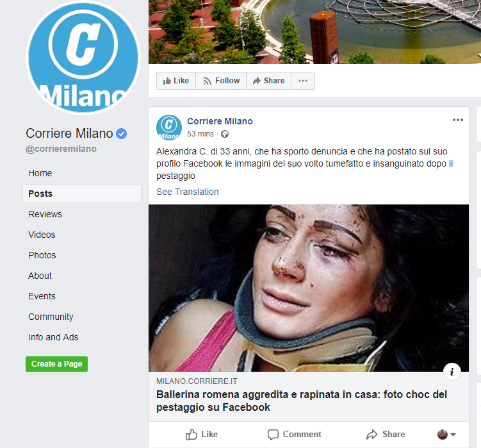
Task: Comment on the post
Action: (x=294, y=434)
